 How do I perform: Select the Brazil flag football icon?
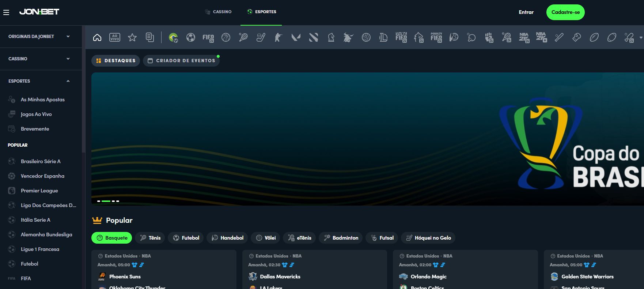tap(173, 37)
